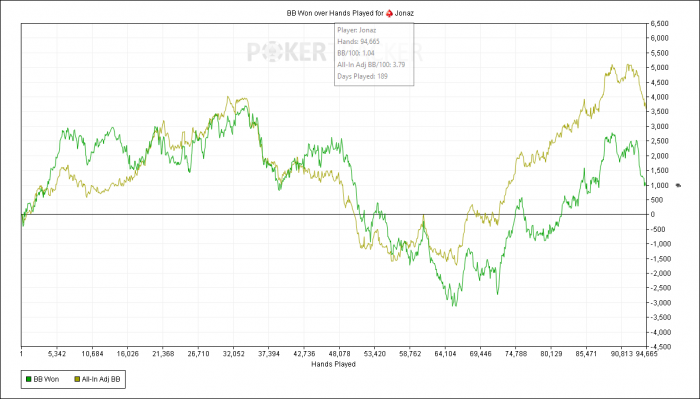The width and height of the screenshot is (700, 399).
Task: Select the All-In Adj BB legend label
Action: tap(101, 379)
